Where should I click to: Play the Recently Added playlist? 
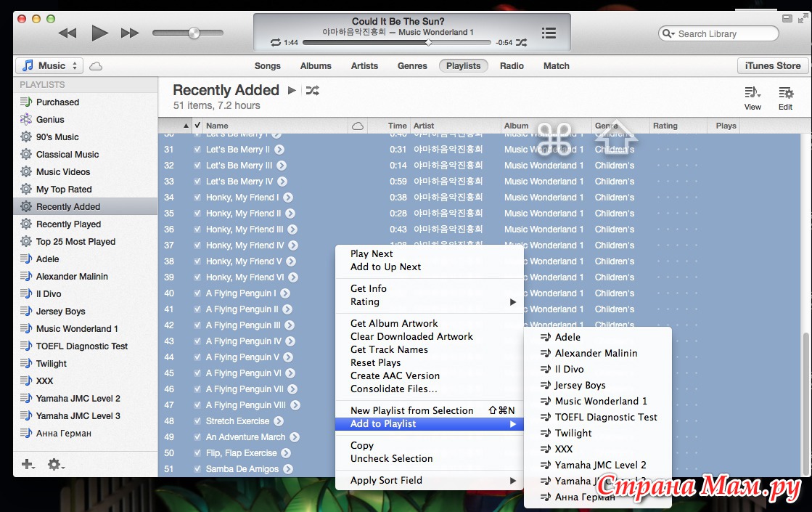point(292,90)
